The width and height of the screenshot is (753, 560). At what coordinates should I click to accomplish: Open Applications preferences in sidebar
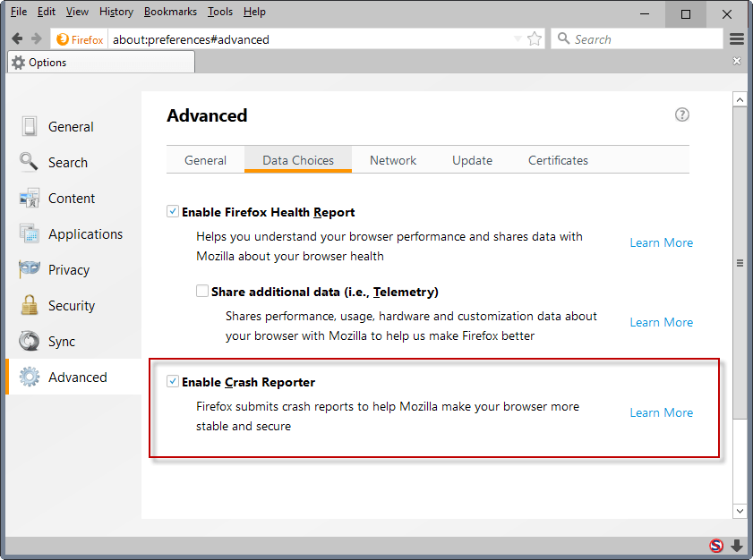tap(74, 233)
